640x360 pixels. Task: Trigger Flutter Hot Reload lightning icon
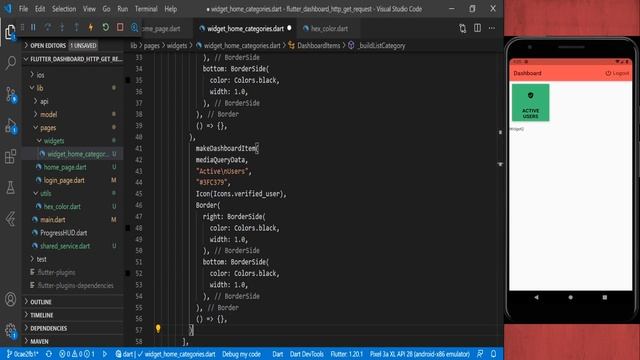tap(91, 27)
